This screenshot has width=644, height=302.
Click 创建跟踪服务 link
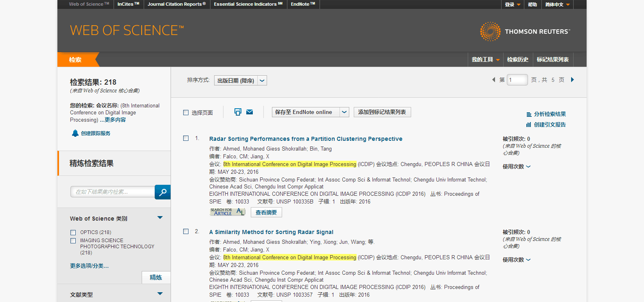(96, 133)
